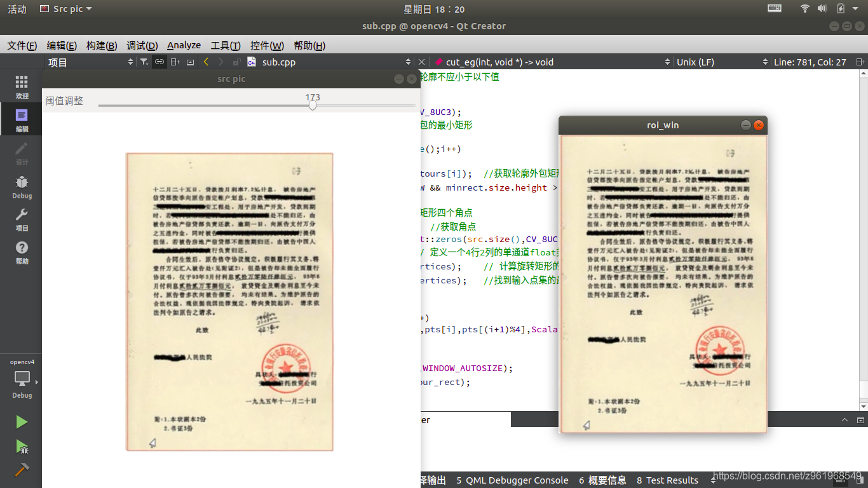Open the 欢迎 (Welcome) mode

(22, 87)
